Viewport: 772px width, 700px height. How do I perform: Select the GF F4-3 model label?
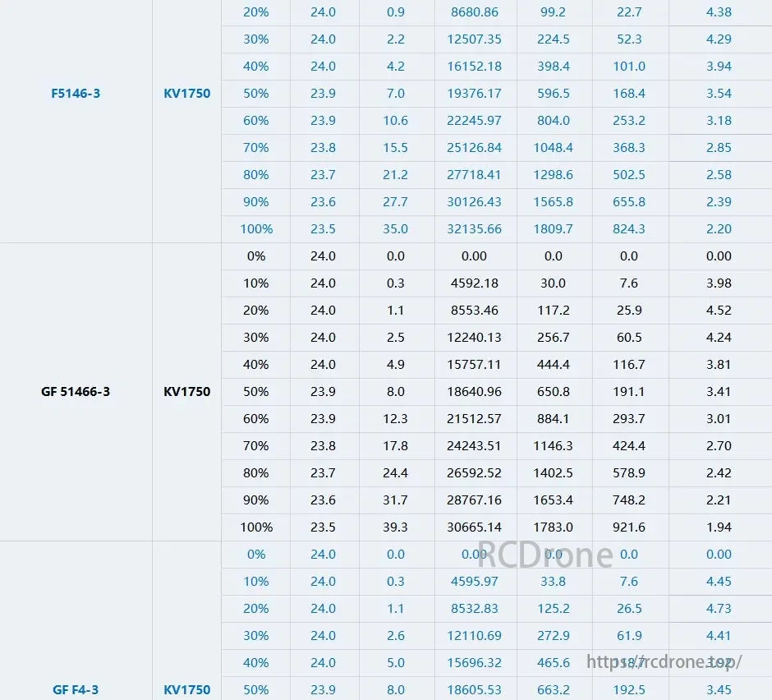tap(76, 690)
